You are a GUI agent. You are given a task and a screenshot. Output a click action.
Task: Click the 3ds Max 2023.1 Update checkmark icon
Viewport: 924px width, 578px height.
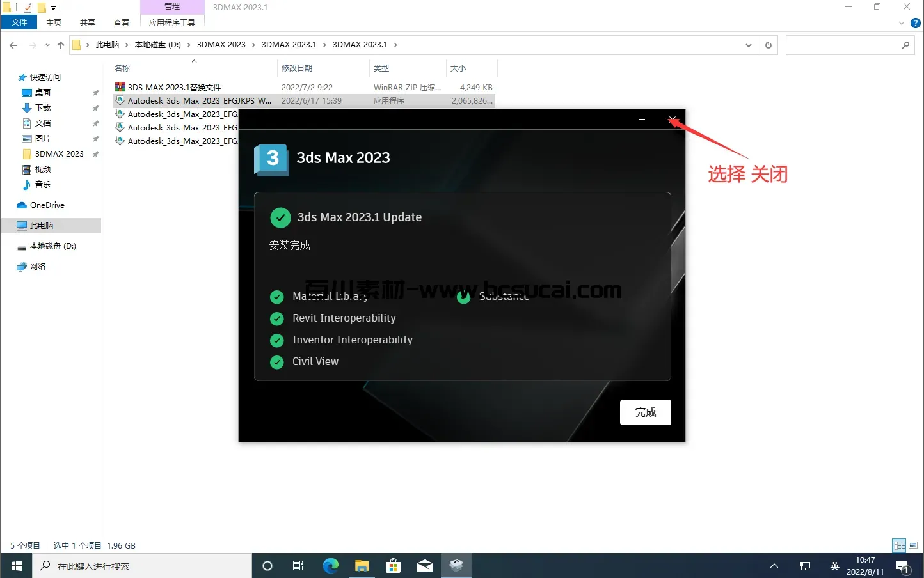280,217
